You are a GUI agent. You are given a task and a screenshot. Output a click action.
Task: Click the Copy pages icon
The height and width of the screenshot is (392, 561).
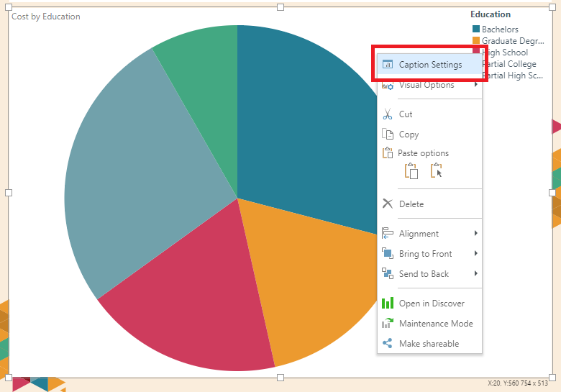[x=388, y=135]
